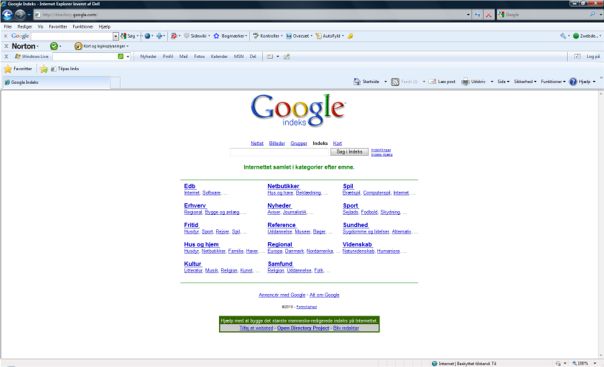Open the Sikkerhed dropdown in command bar
This screenshot has width=604, height=367.
coord(525,82)
